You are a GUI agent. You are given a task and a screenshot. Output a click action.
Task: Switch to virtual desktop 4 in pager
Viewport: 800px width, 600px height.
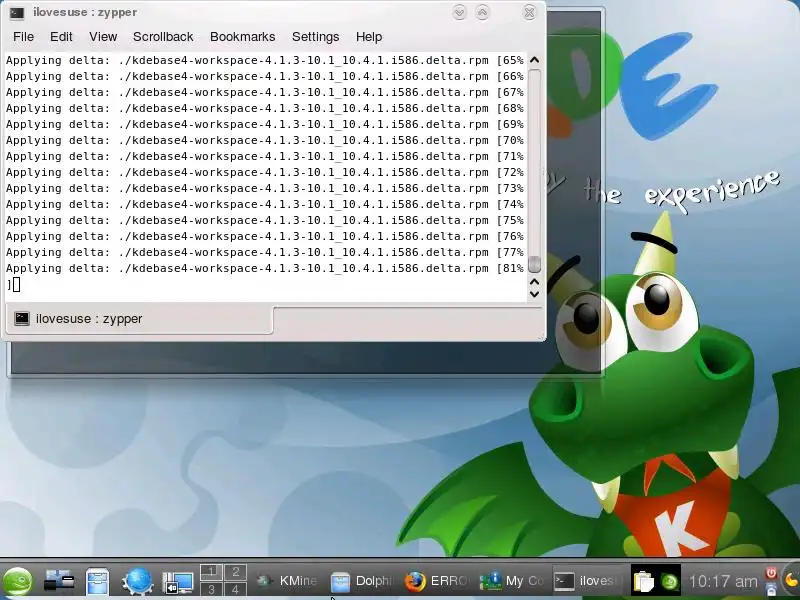[235, 589]
